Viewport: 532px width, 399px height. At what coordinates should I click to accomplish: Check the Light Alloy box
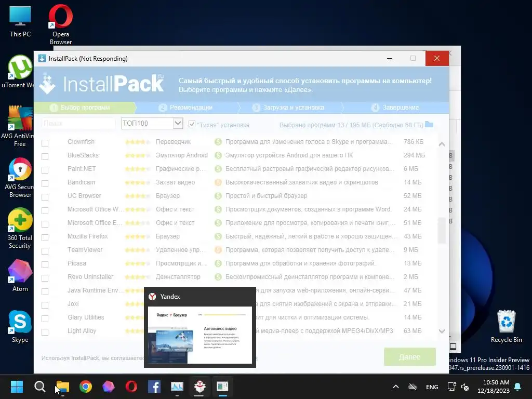(x=45, y=332)
